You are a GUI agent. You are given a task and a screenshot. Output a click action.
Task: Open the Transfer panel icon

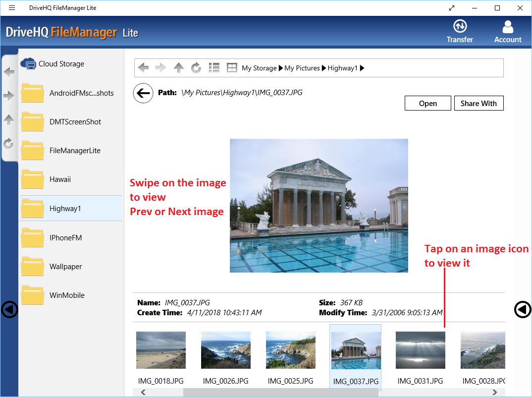[460, 27]
